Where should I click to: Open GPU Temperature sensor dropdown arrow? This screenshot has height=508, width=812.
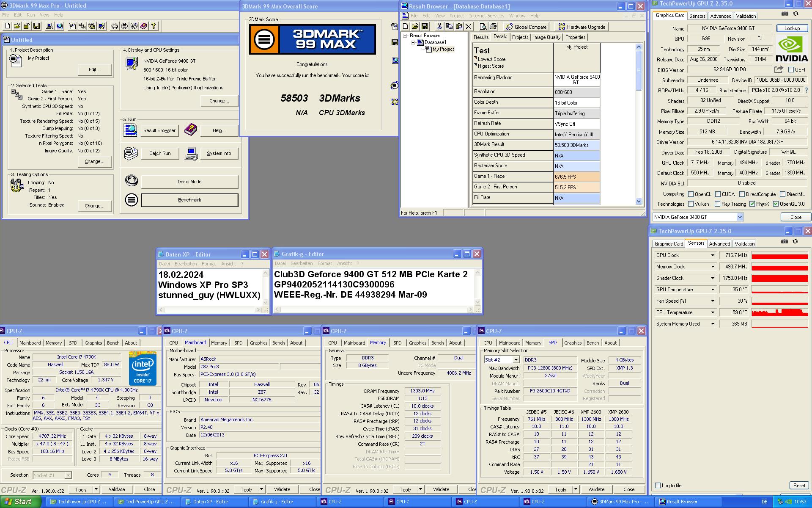click(x=713, y=290)
